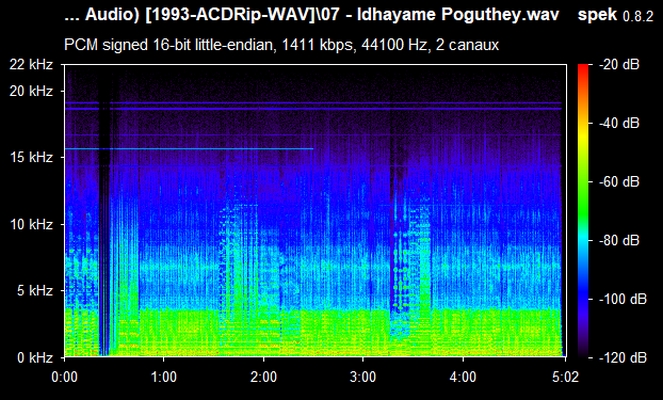663x400 pixels.
Task: Click the -100 dB scale label
Action: click(623, 299)
